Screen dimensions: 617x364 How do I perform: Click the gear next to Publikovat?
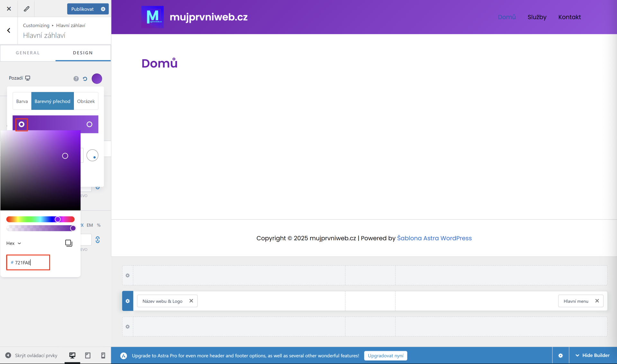coord(103,9)
